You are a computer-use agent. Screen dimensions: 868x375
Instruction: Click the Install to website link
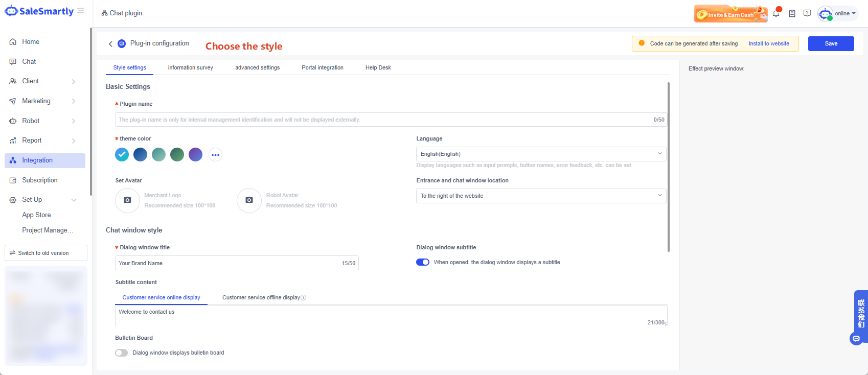pos(769,43)
